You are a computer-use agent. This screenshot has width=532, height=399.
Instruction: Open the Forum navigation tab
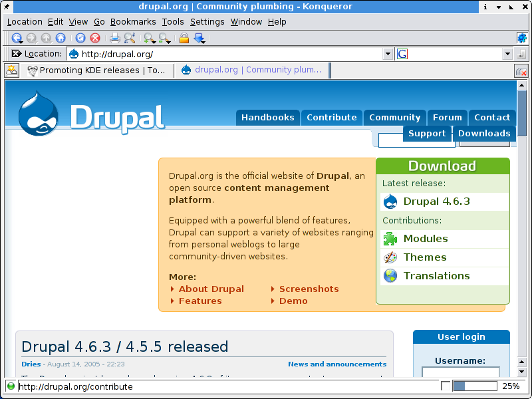pyautogui.click(x=447, y=118)
